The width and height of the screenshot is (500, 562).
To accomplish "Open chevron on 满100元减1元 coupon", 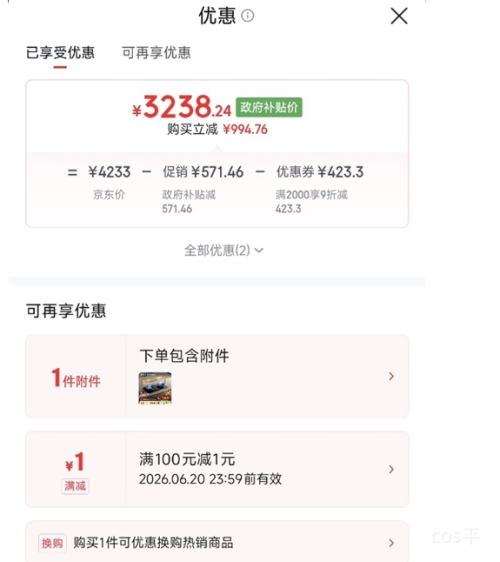I will [391, 469].
